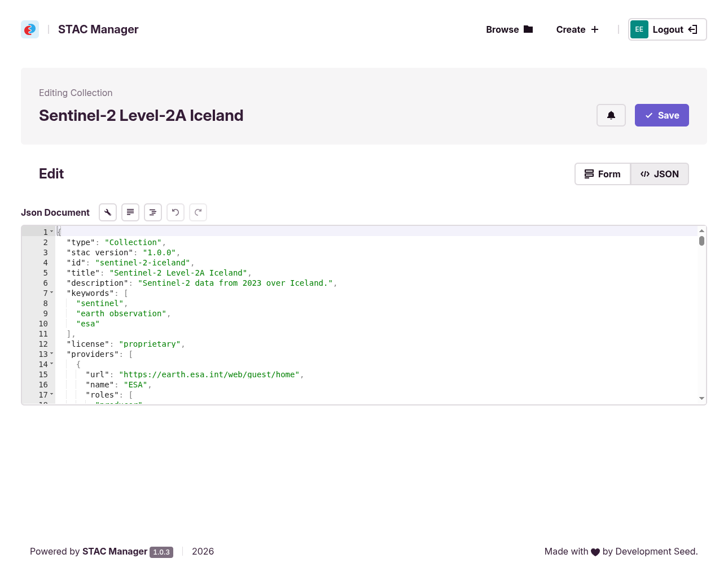
Task: Collapse the keywords array fold on line 7
Action: point(52,293)
